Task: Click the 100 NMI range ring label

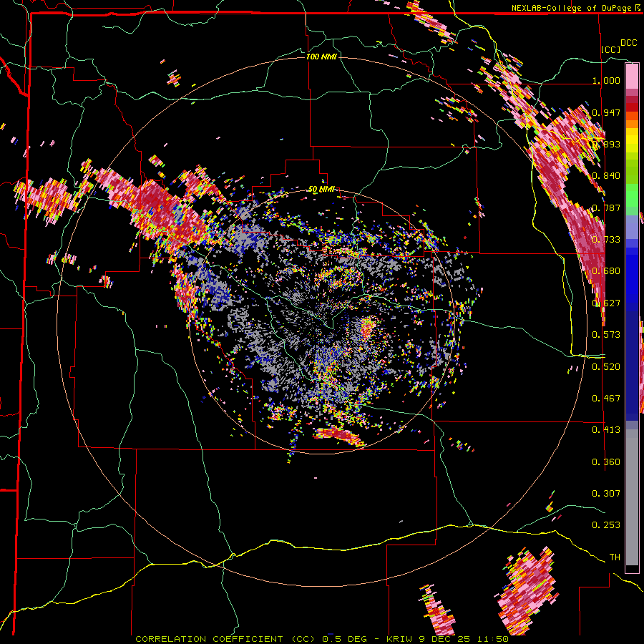Action: coord(321,57)
